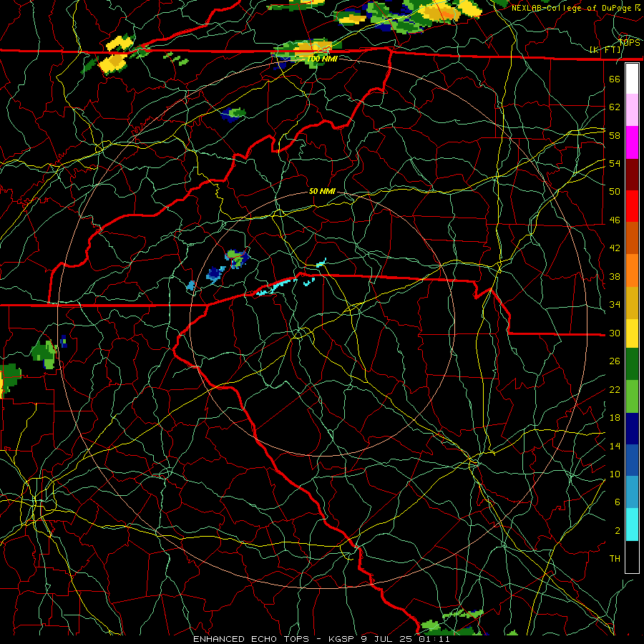Viewport: 644px width, 644px height.
Task: Click the dark red 54 legend swatch
Action: (632, 175)
